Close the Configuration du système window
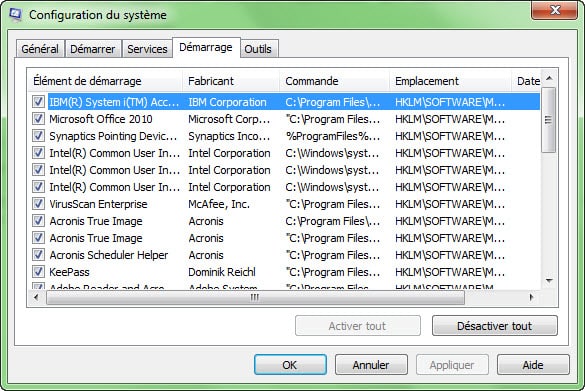The width and height of the screenshot is (585, 391). 555,10
